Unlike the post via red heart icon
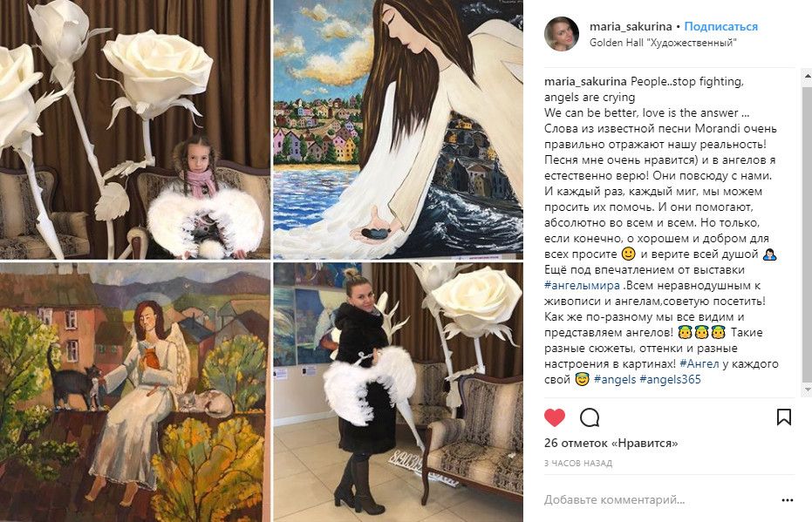This screenshot has width=812, height=522. (x=555, y=417)
